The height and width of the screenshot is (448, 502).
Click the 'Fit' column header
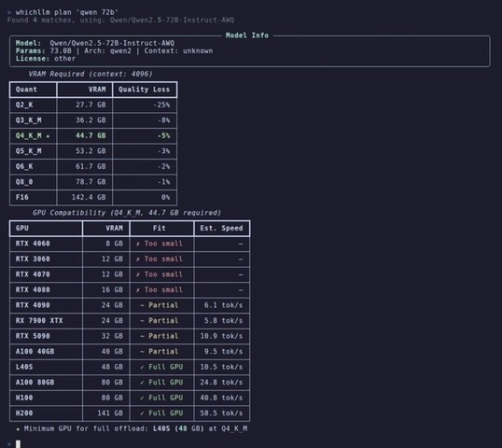tap(160, 228)
